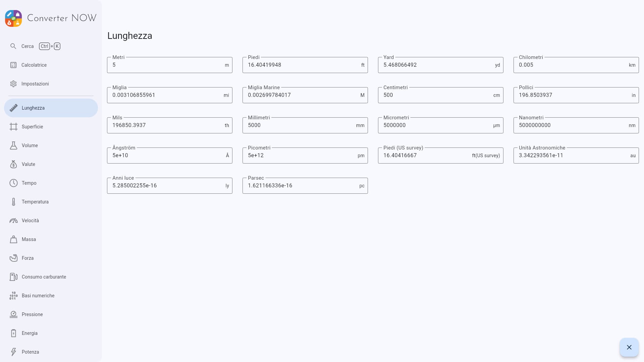The image size is (644, 362).
Task: Open the Calcolatrice calculator icon
Action: click(x=13, y=65)
